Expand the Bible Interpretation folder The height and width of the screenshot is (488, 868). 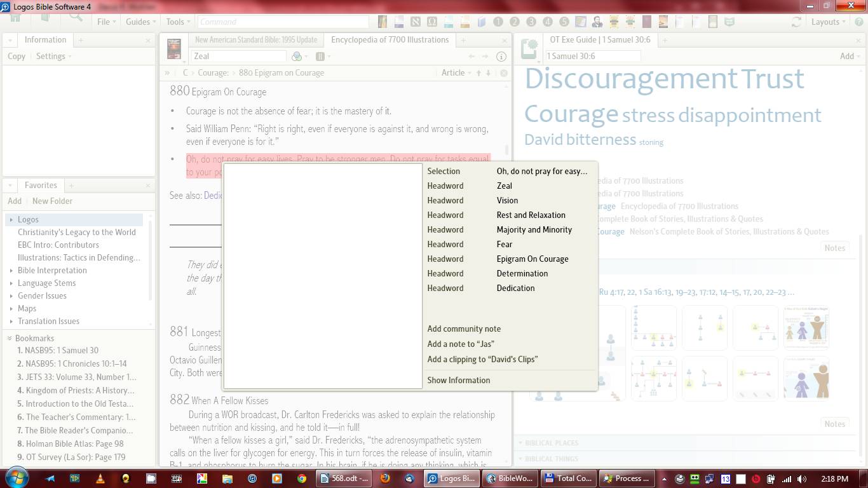[x=11, y=270]
